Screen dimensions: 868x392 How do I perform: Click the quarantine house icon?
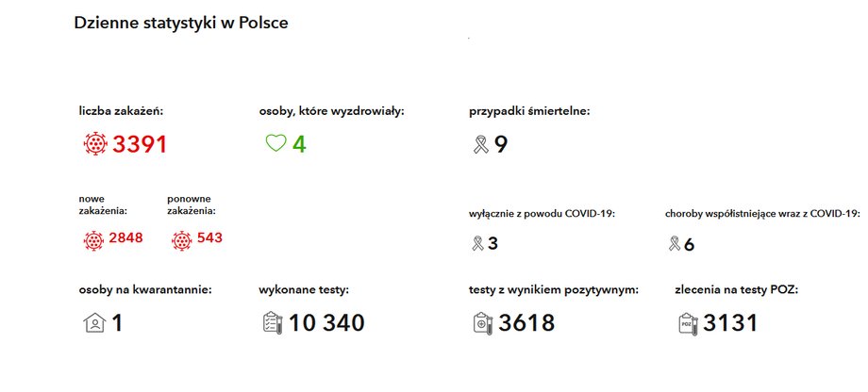(94, 322)
